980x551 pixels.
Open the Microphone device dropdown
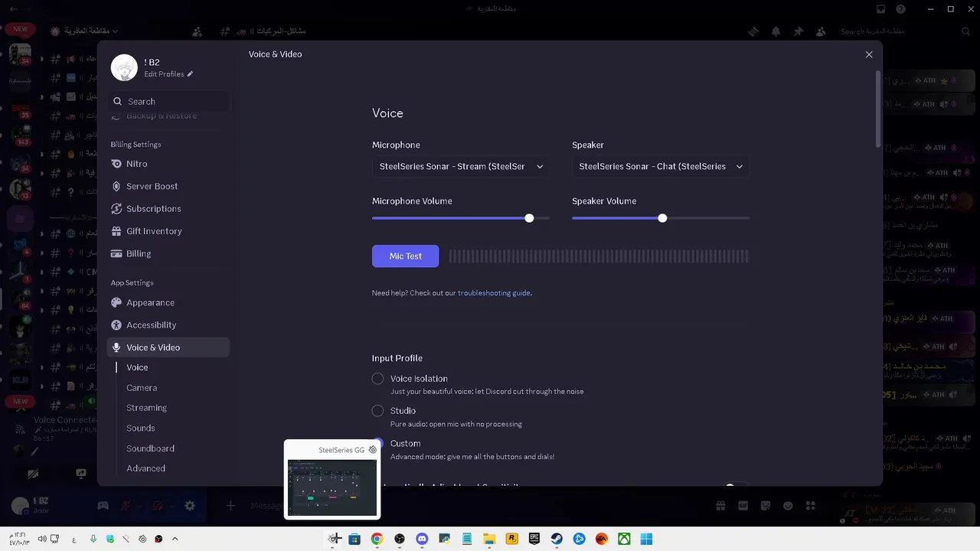click(461, 166)
